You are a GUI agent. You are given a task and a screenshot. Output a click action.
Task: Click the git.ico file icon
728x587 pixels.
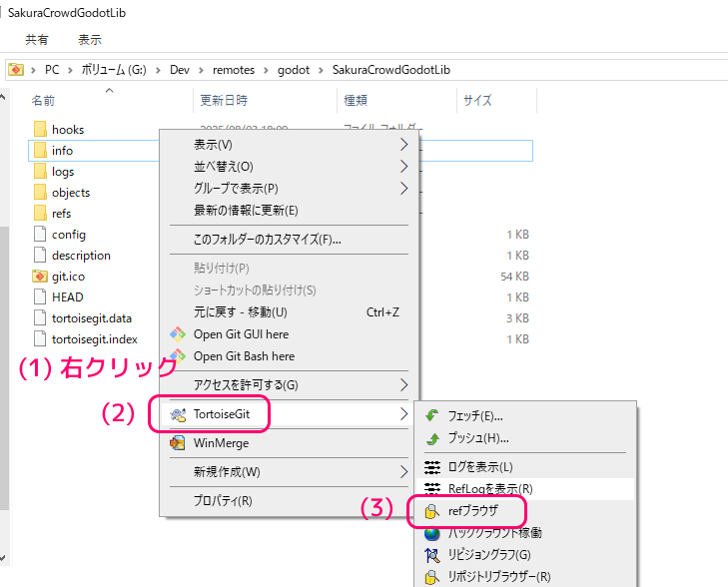(x=39, y=277)
